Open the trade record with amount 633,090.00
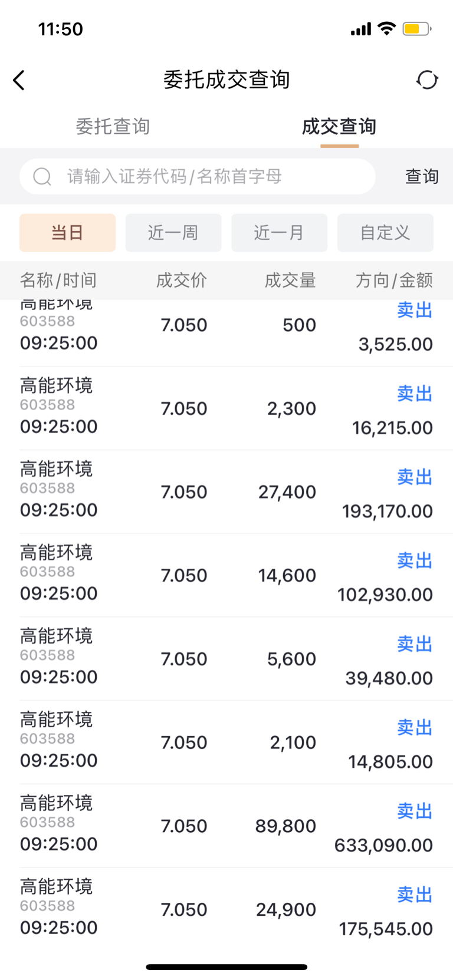Screen dimensions: 453x980 (226, 826)
